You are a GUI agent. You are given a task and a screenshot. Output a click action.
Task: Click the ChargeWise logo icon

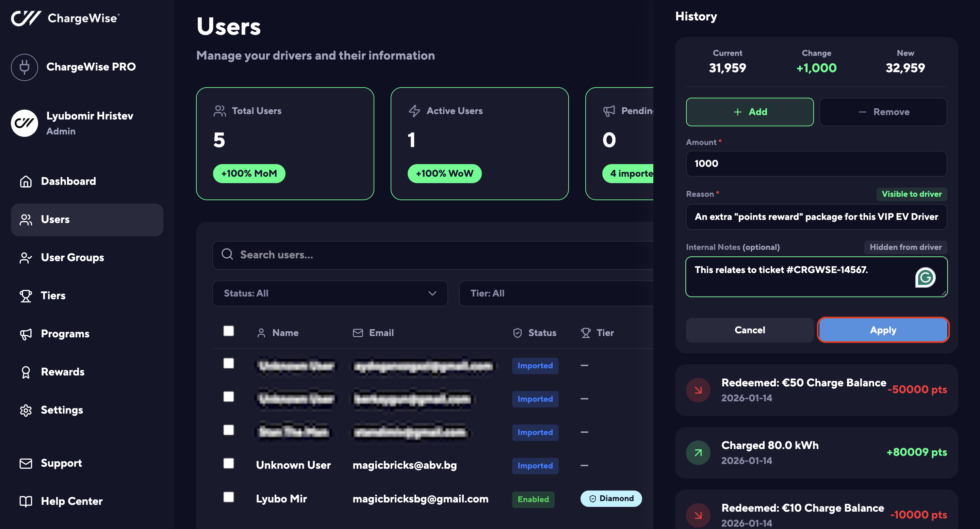point(26,18)
